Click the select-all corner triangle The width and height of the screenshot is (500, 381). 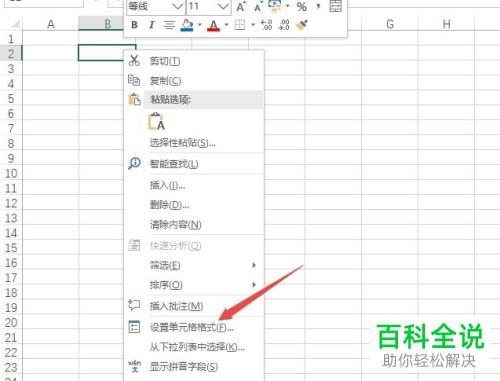pos(15,24)
